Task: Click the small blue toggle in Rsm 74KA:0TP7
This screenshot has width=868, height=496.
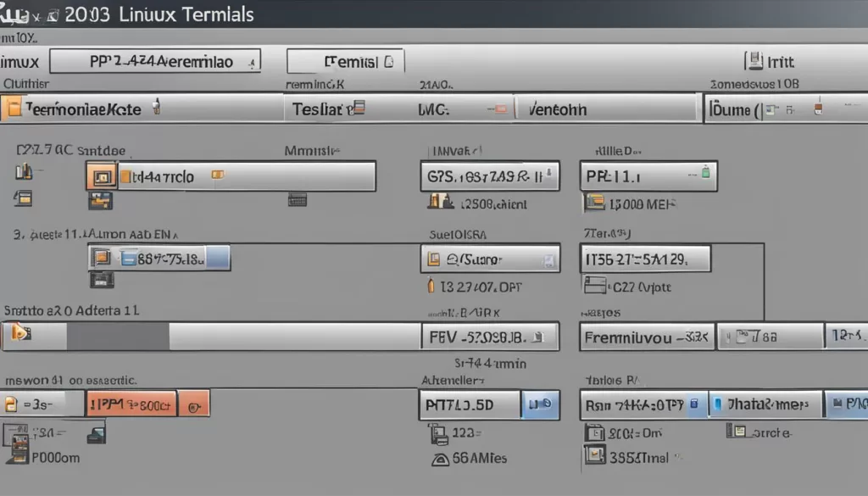Action: pos(694,404)
